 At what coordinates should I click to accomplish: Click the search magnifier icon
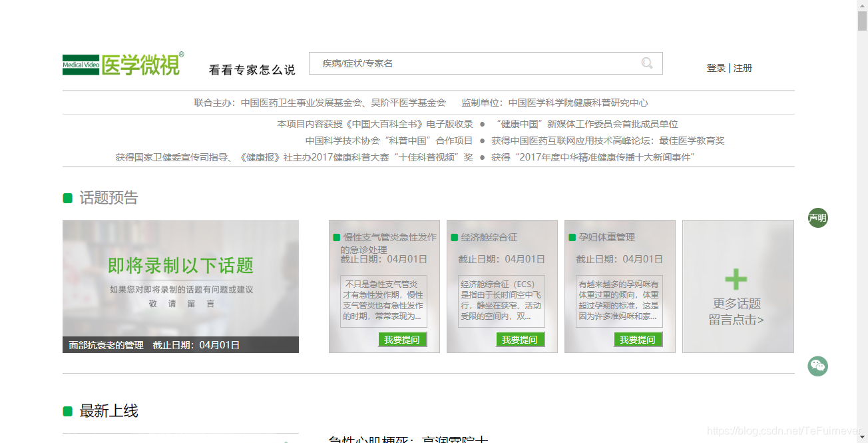pyautogui.click(x=646, y=63)
